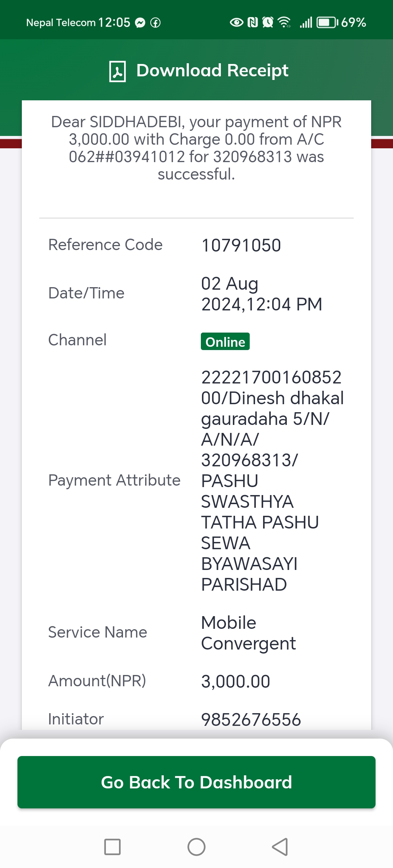393x868 pixels.
Task: Tap the Messenger notification icon
Action: 140,23
